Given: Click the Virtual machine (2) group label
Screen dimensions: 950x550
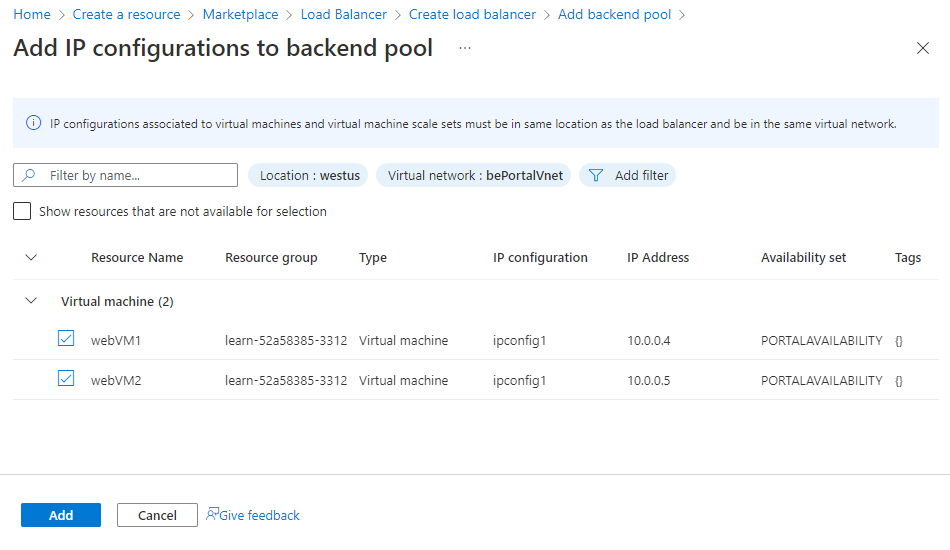Looking at the screenshot, I should 117,301.
